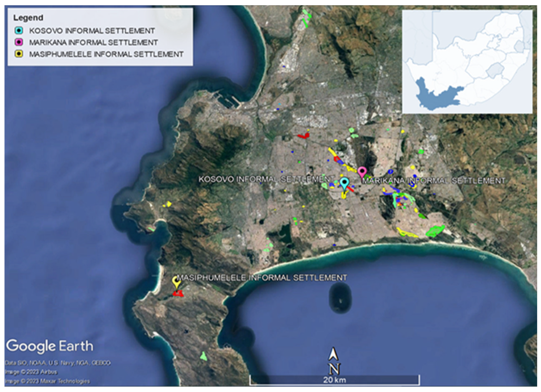Screen dimensions: 541x392
Task: Click the Marikana Informal Settlement map label
Action: click(433, 181)
